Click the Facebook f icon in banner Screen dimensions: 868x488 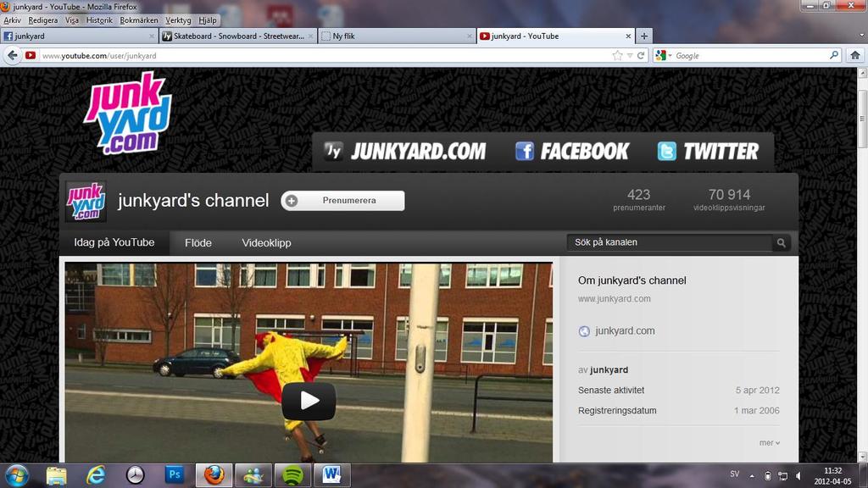click(524, 151)
